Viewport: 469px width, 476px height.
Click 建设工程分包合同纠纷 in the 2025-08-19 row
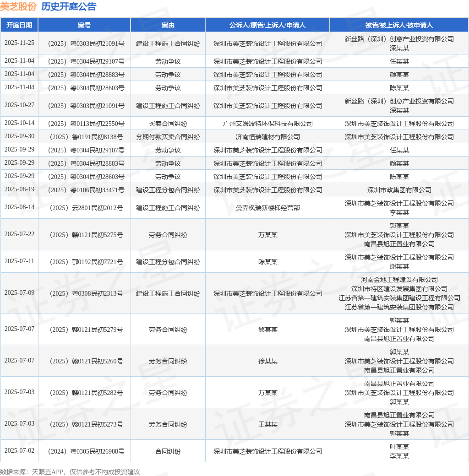pos(168,190)
